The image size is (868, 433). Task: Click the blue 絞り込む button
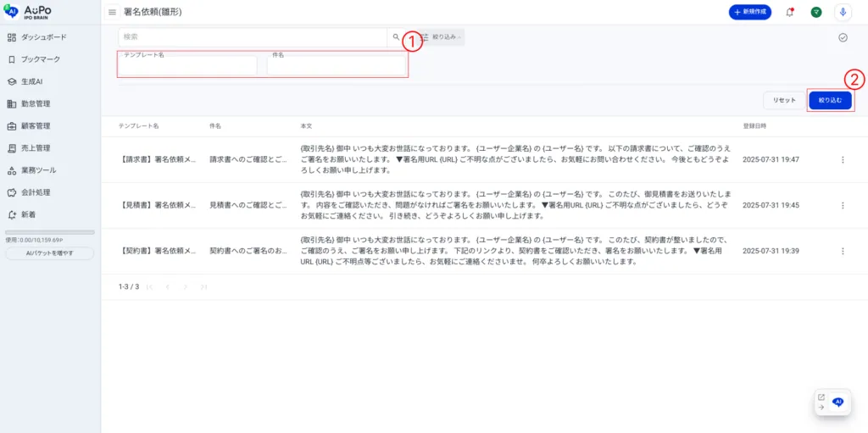(830, 100)
